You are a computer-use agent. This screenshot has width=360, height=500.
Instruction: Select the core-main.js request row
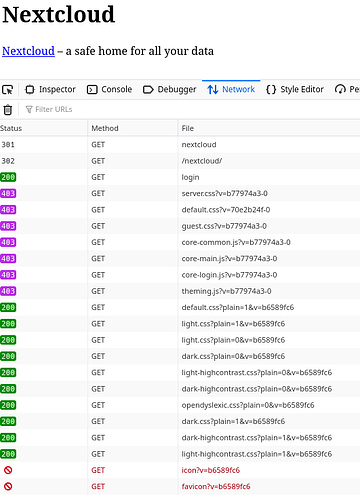180,259
